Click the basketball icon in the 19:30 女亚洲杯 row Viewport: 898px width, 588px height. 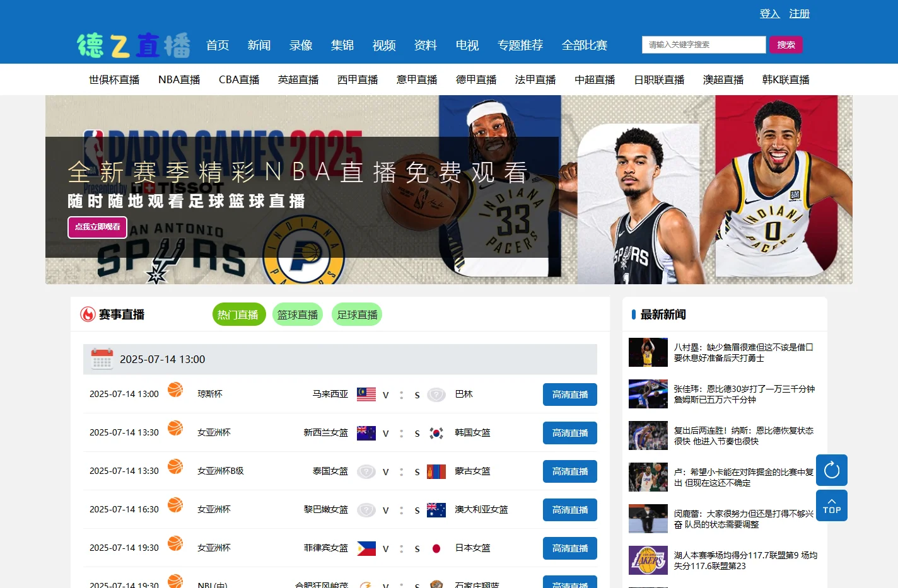tap(175, 543)
